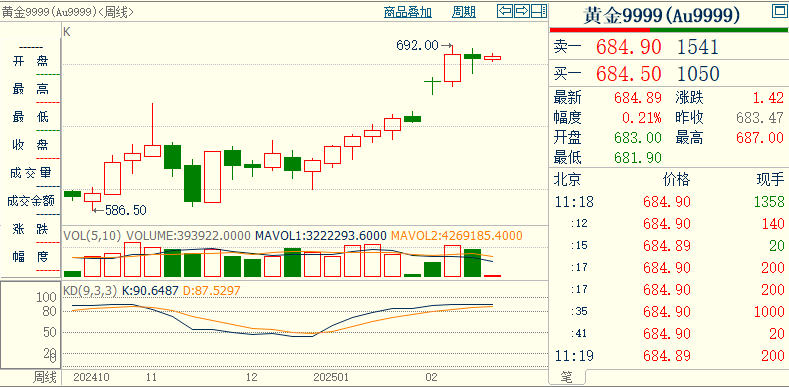Select the 692.00 high price marker
This screenshot has height=387, width=789.
[x=417, y=45]
